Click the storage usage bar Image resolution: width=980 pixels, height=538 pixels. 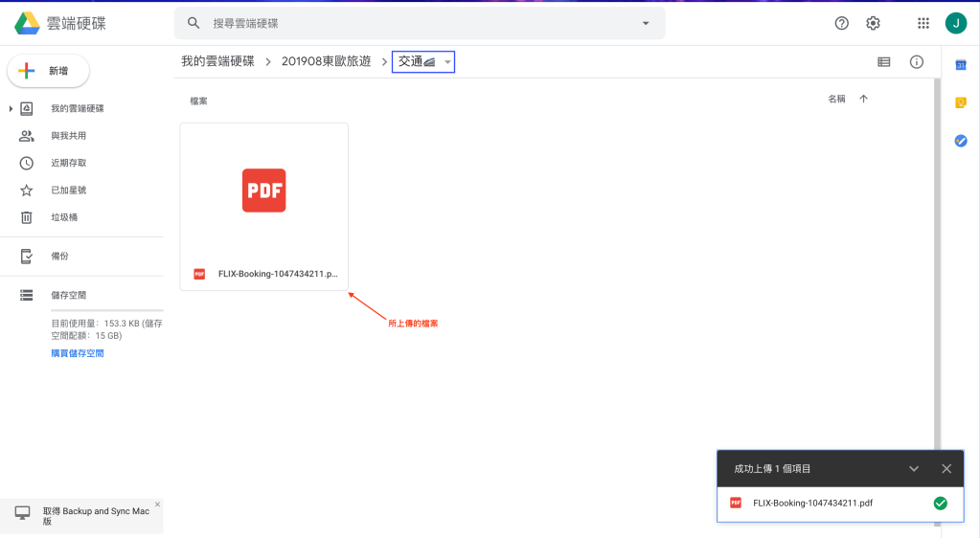point(105,310)
